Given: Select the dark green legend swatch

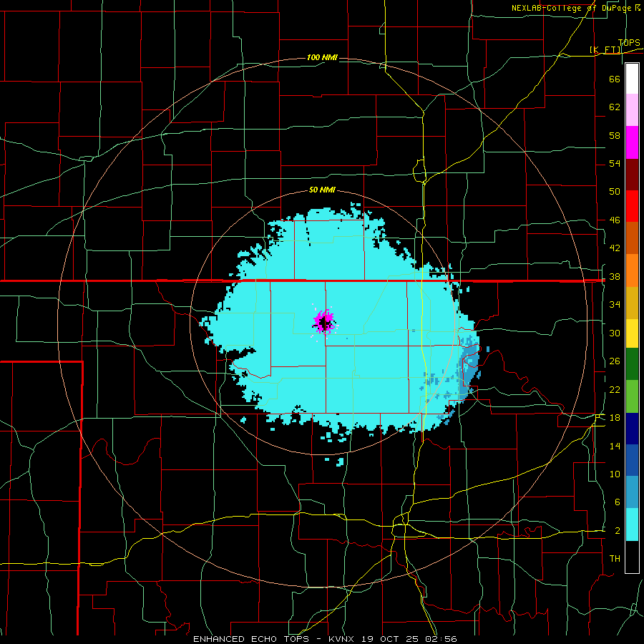Looking at the screenshot, I should pyautogui.click(x=632, y=364).
